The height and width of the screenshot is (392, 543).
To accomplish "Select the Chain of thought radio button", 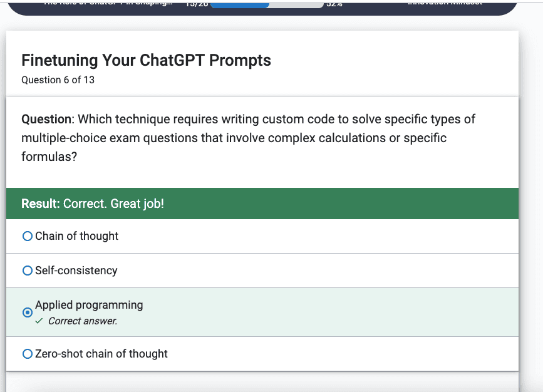I will tap(28, 236).
